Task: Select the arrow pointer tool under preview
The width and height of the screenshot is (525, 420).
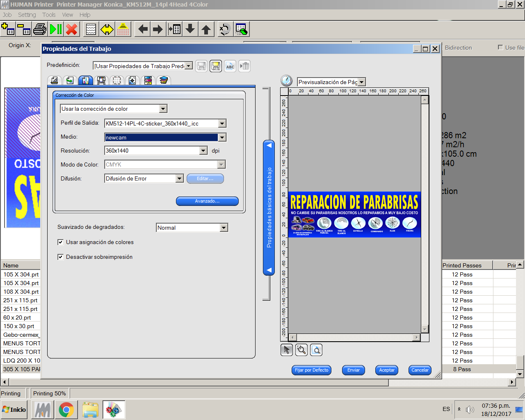Action: [287, 350]
